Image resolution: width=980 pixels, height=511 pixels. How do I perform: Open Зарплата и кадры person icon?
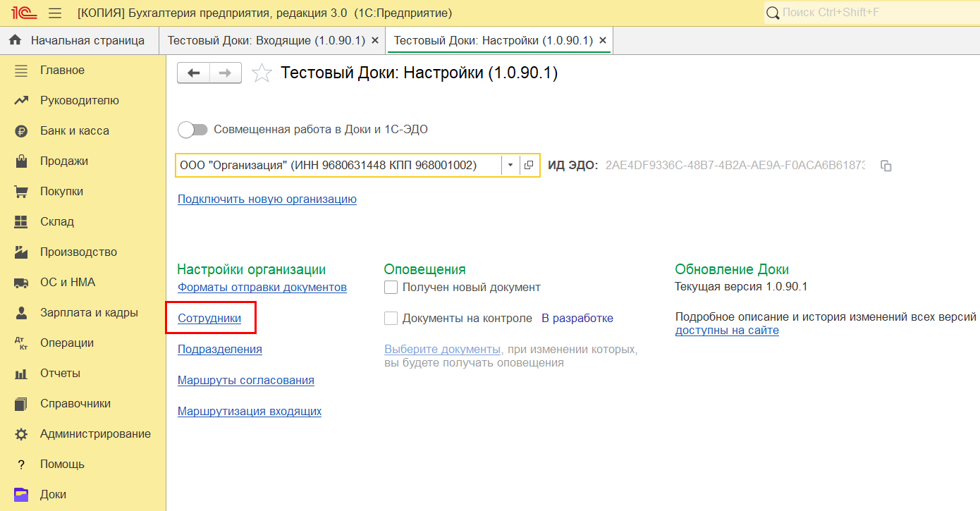pyautogui.click(x=21, y=313)
